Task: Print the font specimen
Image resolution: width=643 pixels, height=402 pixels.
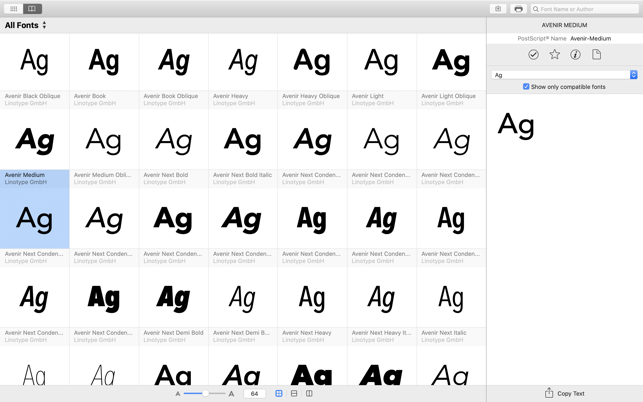Action: [x=518, y=9]
